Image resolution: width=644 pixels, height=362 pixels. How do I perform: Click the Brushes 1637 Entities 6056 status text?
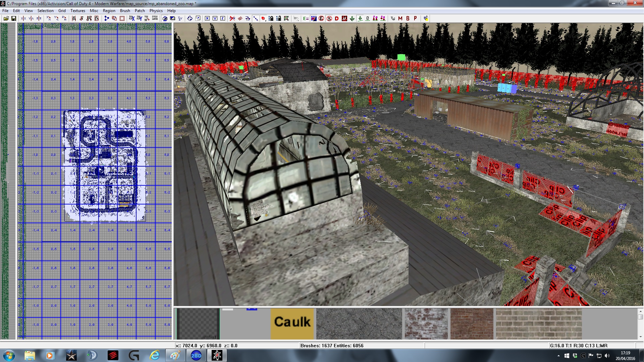coord(332,346)
